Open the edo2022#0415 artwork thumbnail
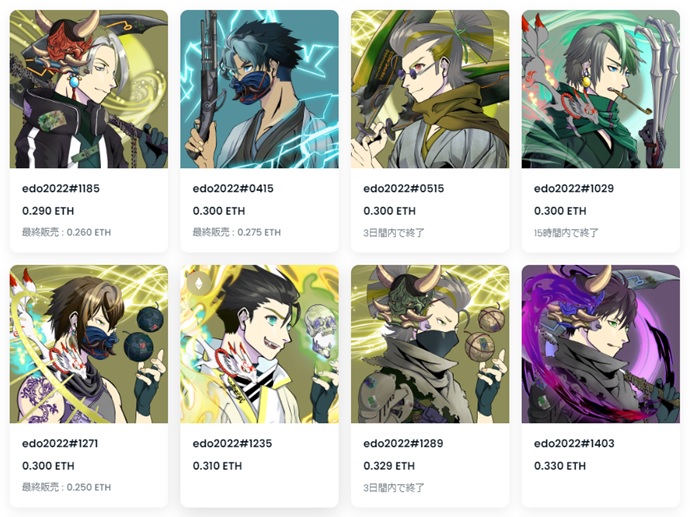The height and width of the screenshot is (517, 690). [x=260, y=89]
